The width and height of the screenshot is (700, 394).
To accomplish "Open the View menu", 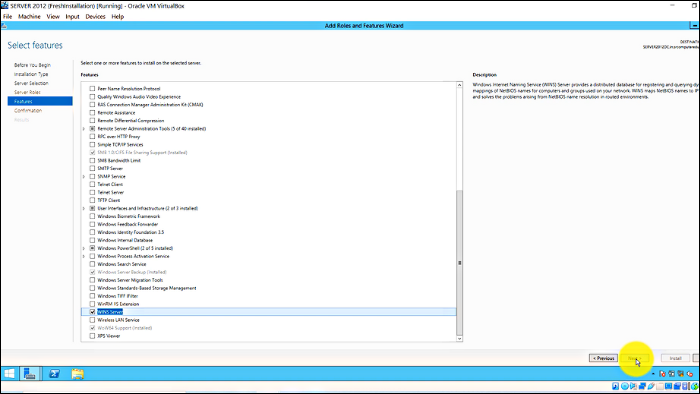I will [53, 17].
